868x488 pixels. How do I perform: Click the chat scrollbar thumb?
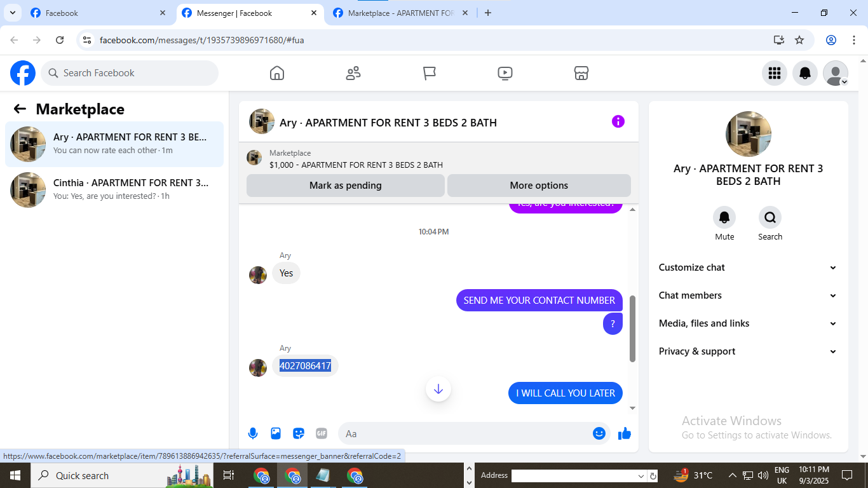pyautogui.click(x=632, y=329)
